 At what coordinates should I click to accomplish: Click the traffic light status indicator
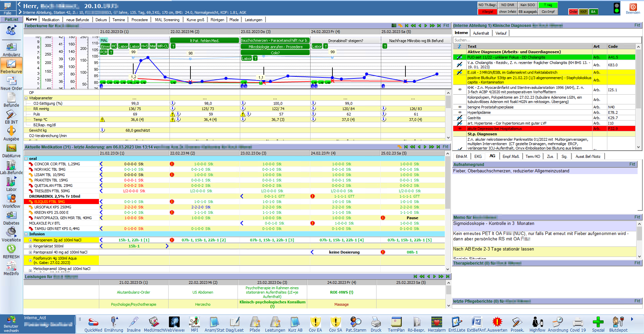[617, 8]
